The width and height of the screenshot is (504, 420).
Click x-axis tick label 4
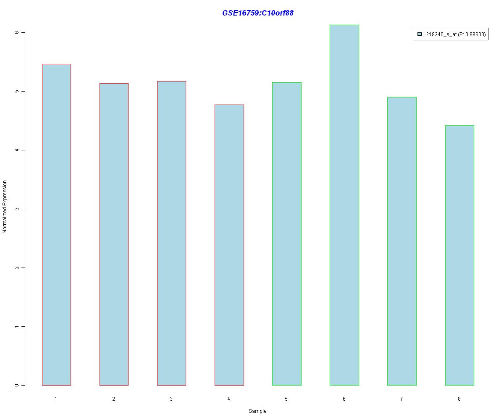tap(228, 399)
